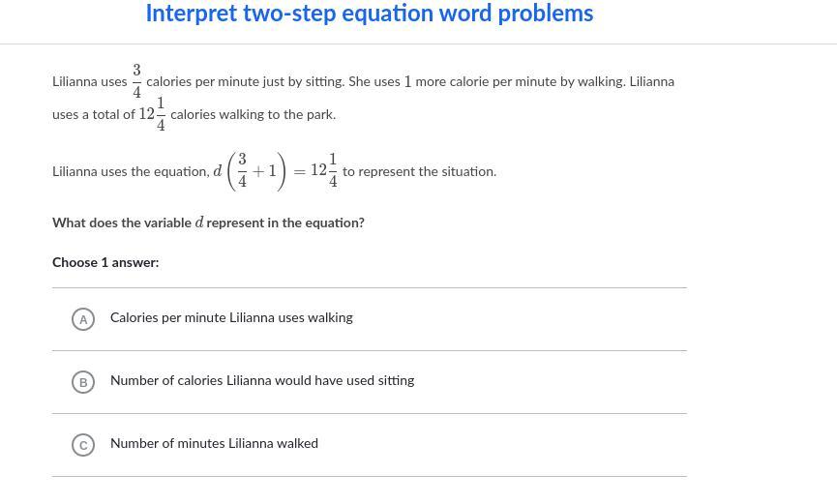Click the 'Choose 1 answer:' label

point(105,262)
